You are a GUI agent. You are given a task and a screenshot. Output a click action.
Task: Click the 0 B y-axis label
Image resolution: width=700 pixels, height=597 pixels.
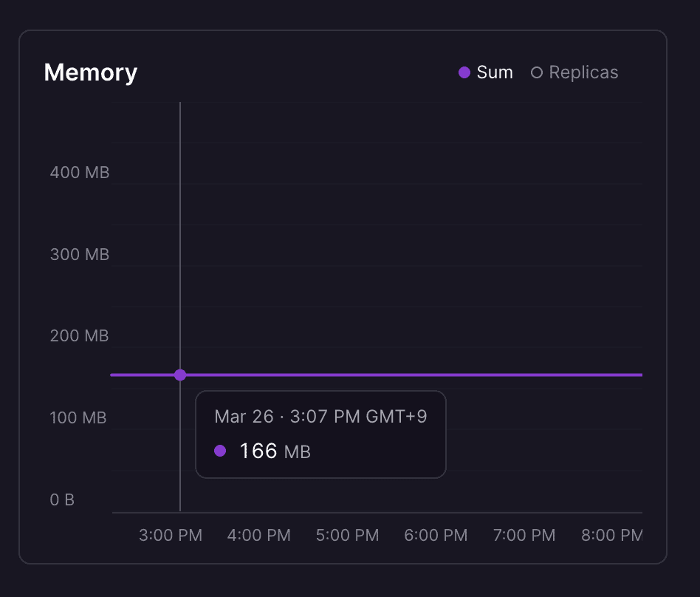click(x=62, y=500)
